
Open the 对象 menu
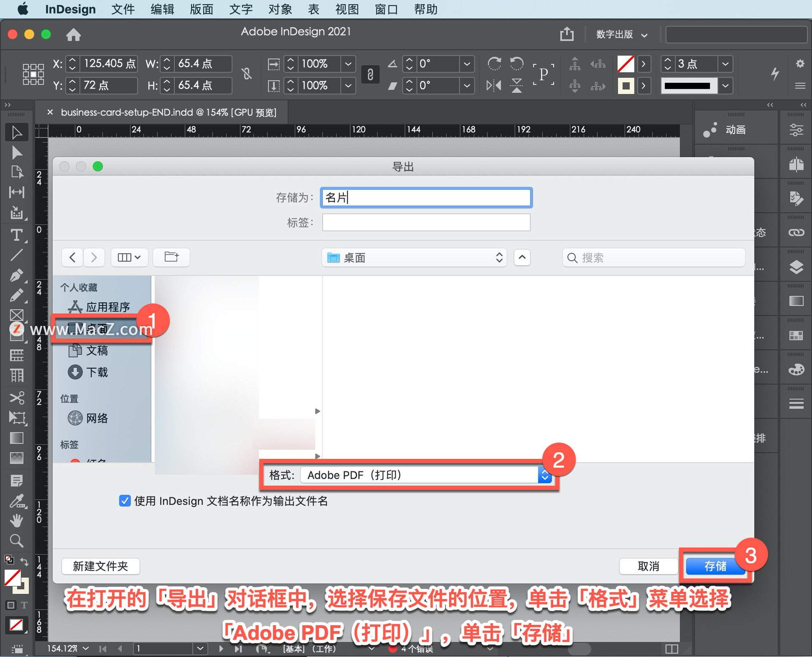point(280,9)
